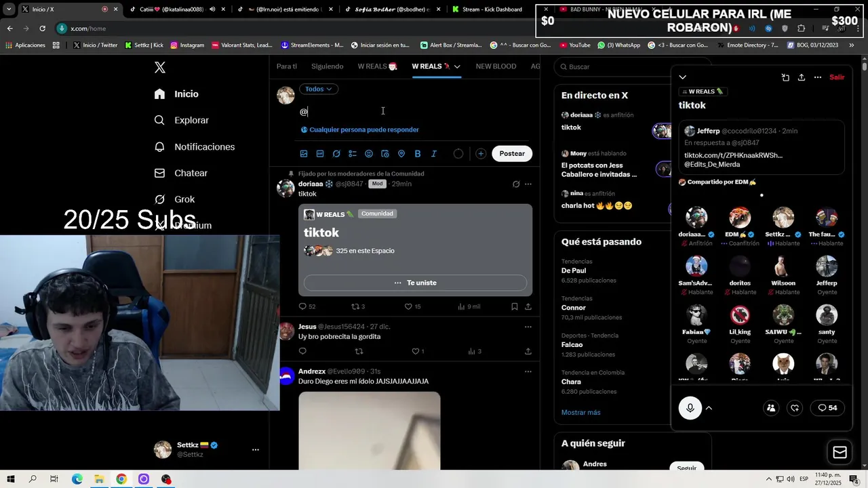Follow Andres with the Seguir button
Image resolution: width=868 pixels, height=488 pixels.
click(686, 468)
